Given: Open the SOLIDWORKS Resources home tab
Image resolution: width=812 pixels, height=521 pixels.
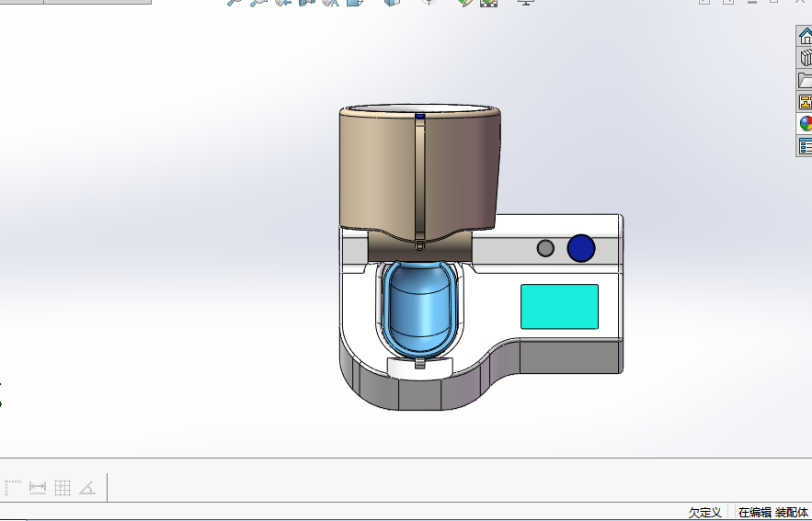Looking at the screenshot, I should point(806,36).
